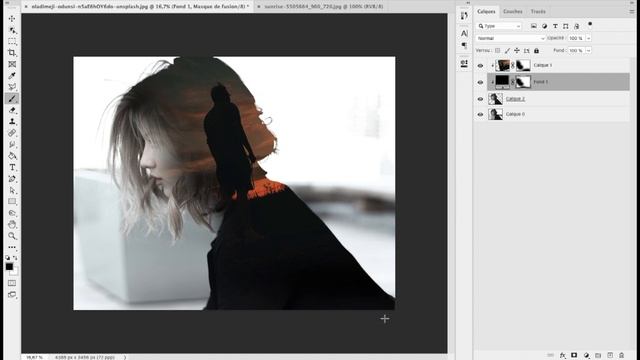Viewport: 640px width, 360px height.
Task: Select the Calque 2 layer name
Action: (x=515, y=99)
